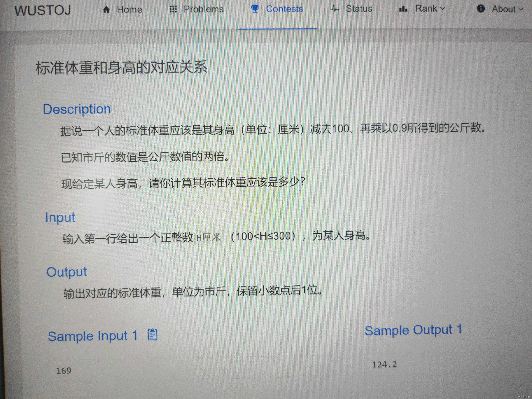Click the sample input value 169
This screenshot has height=399, width=532.
point(64,371)
